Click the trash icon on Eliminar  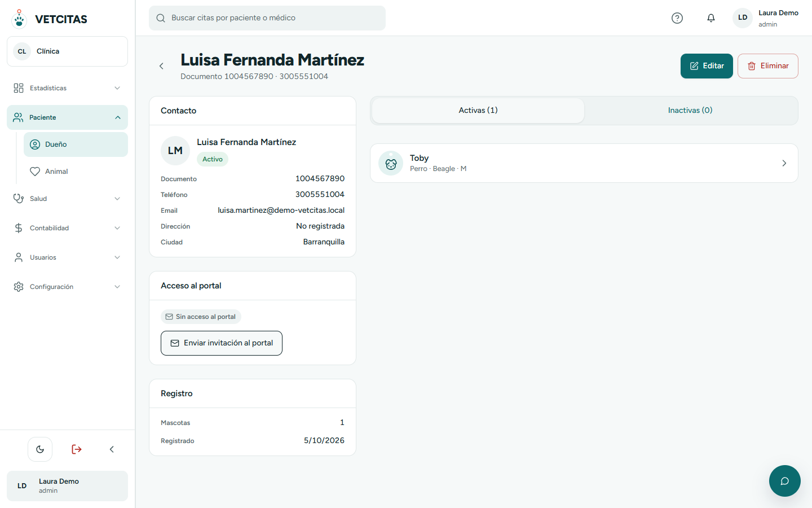(x=752, y=66)
